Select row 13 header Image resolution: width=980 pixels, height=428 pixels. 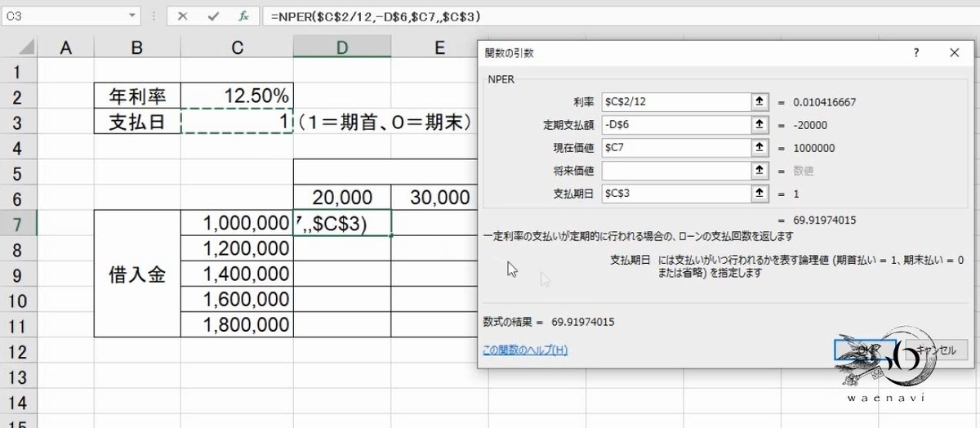pos(18,376)
